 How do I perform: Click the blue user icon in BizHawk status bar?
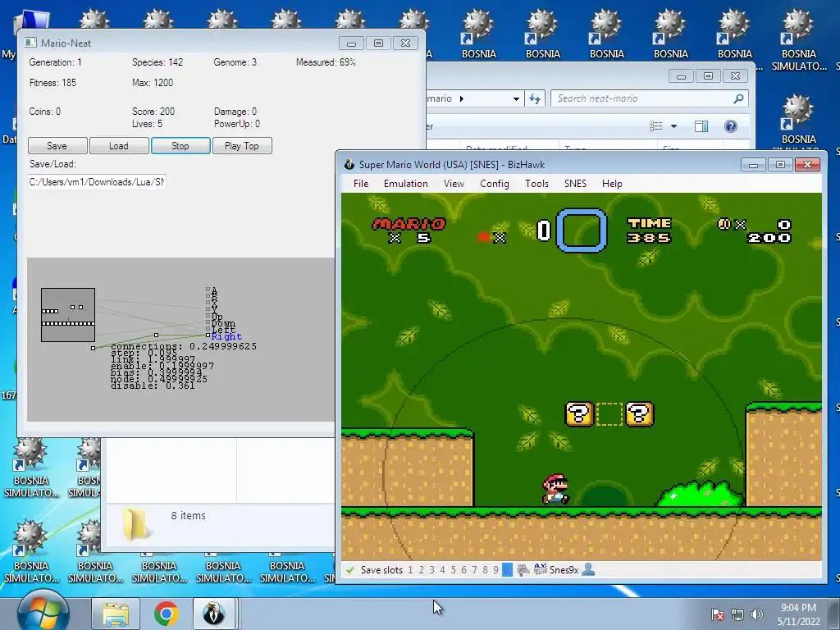pos(588,569)
